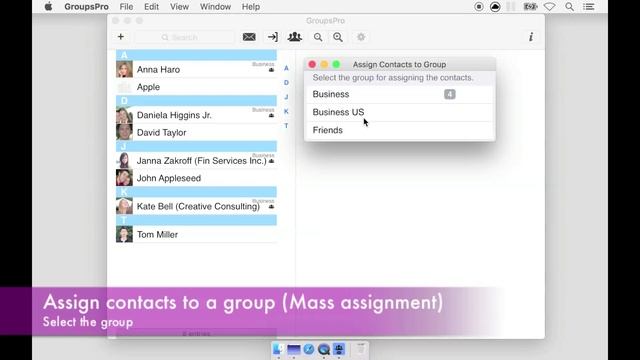
Task: Click the Search field in toolbar
Action: pyautogui.click(x=185, y=37)
